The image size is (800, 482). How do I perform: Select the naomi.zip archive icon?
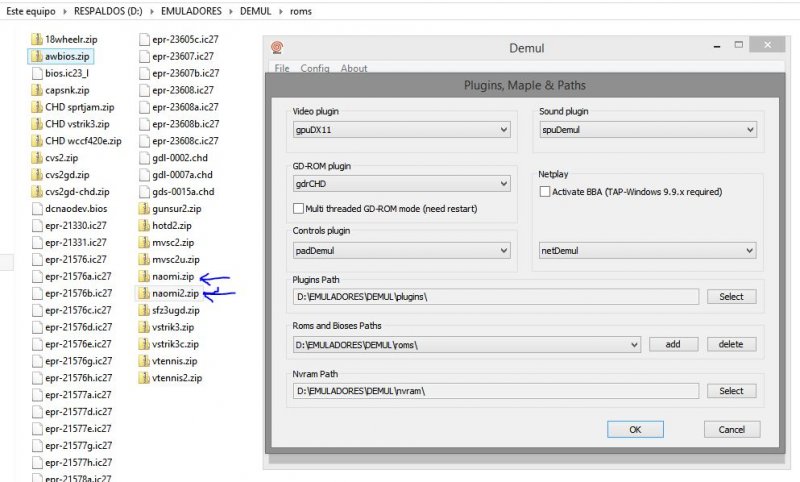[144, 276]
